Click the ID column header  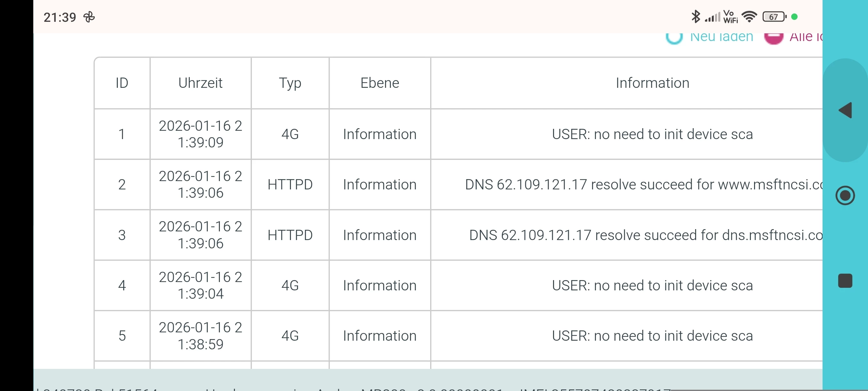(122, 83)
